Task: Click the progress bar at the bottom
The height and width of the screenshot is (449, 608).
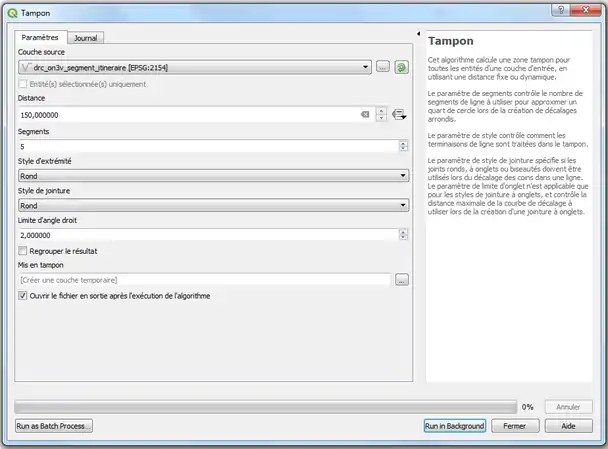Action: (265, 407)
